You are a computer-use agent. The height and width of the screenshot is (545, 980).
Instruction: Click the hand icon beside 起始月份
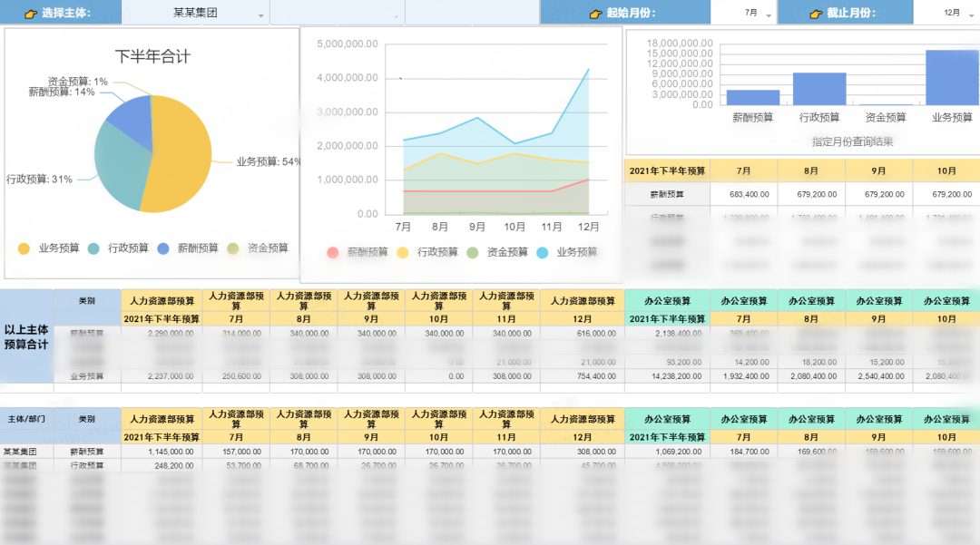[x=595, y=13]
